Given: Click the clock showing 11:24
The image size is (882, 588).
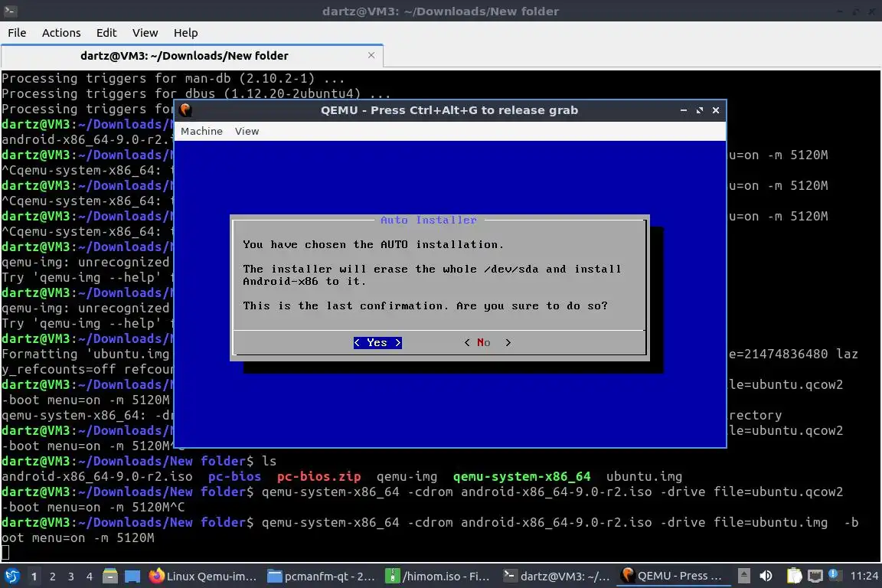Looking at the screenshot, I should [864, 576].
